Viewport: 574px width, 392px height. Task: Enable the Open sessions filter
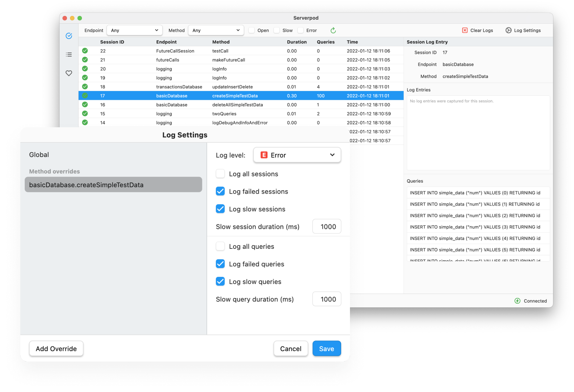[251, 30]
